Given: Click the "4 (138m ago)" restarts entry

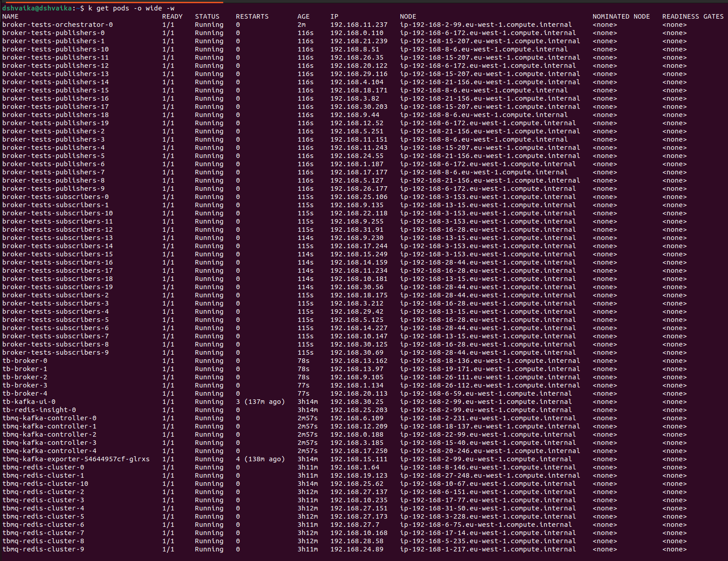Looking at the screenshot, I should click(x=260, y=459).
